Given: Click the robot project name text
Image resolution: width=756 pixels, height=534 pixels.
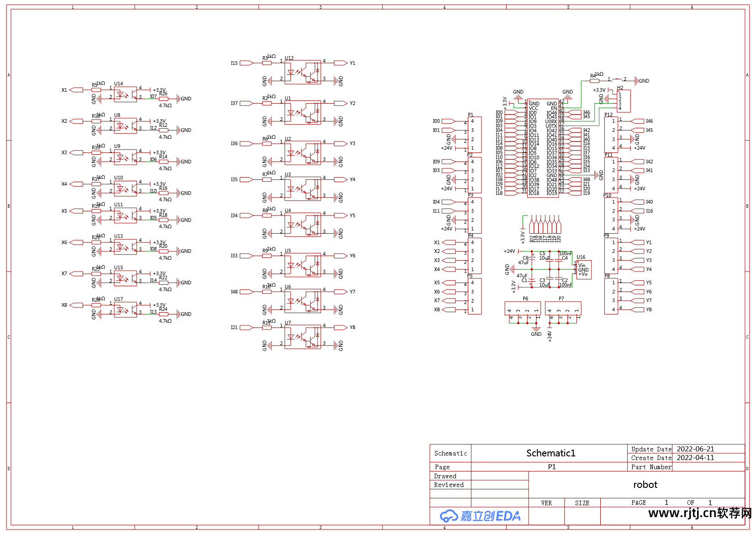Looking at the screenshot, I should click(645, 485).
